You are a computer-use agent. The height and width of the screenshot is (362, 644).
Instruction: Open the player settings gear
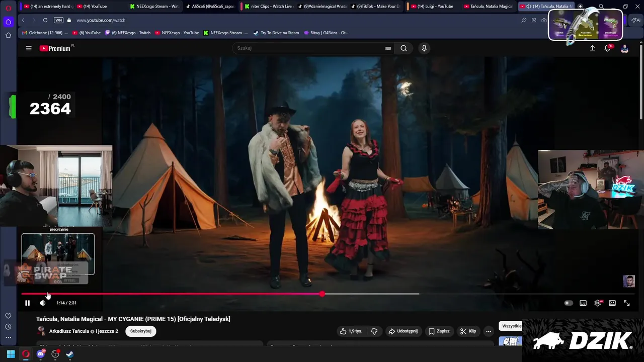coord(598,303)
